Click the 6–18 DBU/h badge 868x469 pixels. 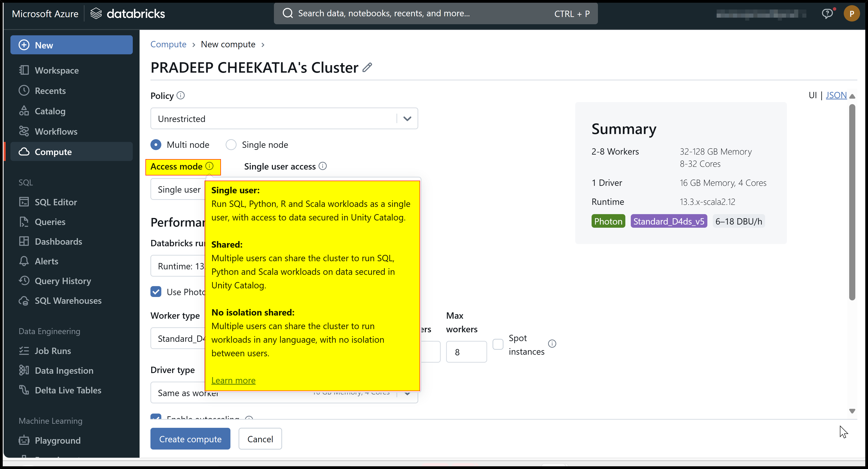point(739,221)
